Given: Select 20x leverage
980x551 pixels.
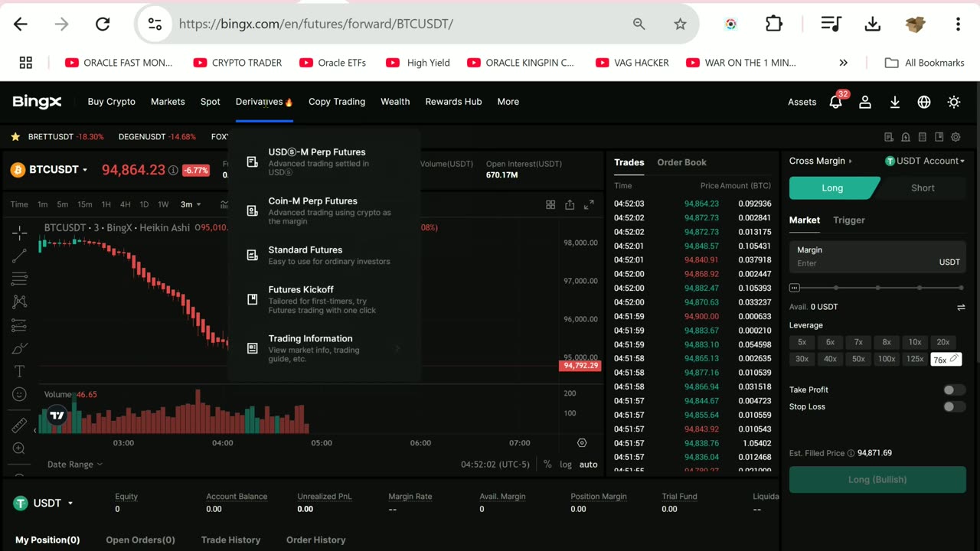Looking at the screenshot, I should [x=943, y=342].
